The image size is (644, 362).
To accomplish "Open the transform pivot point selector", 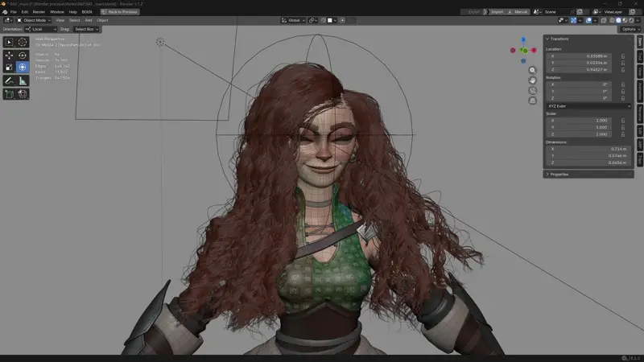I will point(313,20).
